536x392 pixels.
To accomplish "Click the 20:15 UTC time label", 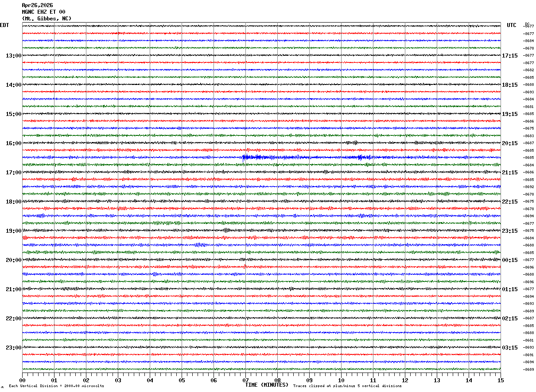I will tap(509, 143).
